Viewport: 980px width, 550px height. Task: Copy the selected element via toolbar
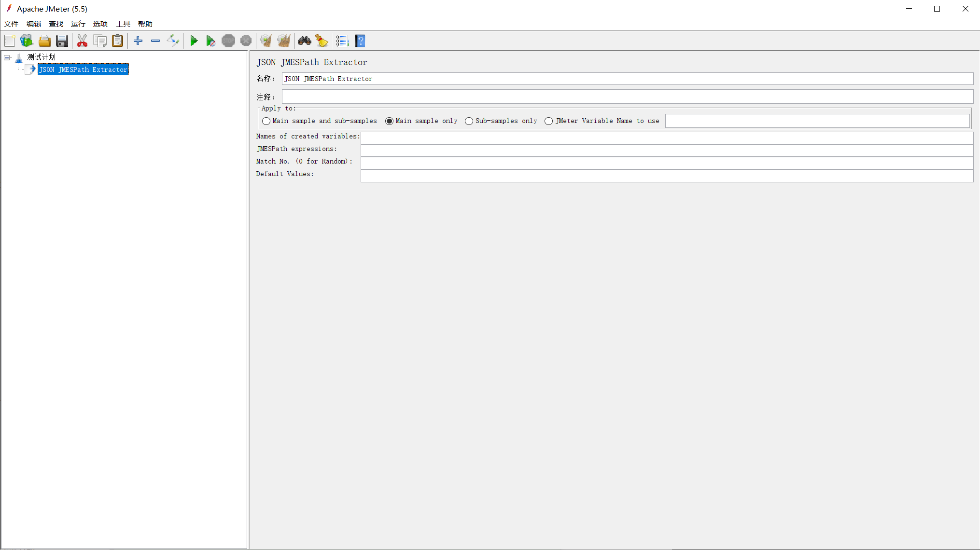click(x=100, y=41)
